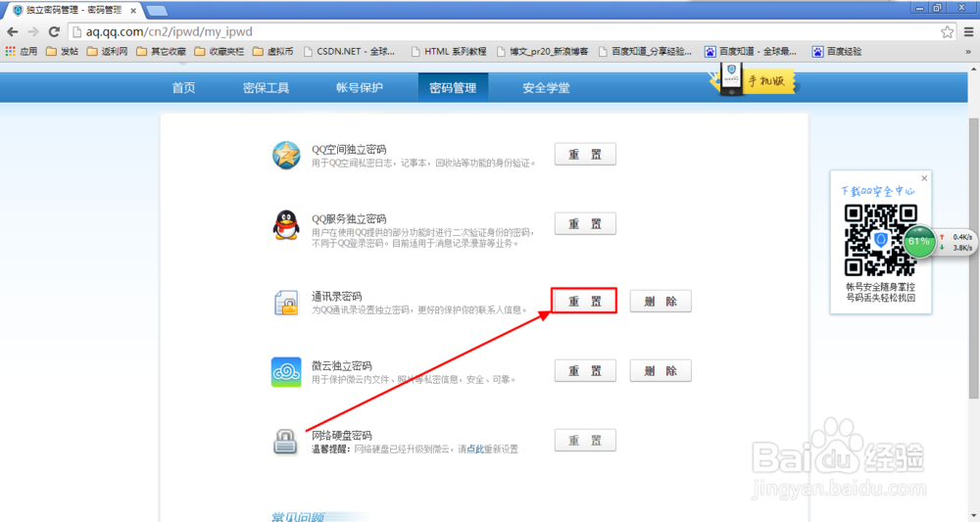980x522 pixels.
Task: Open the 百度知道 - 全球最 bookmark
Action: 751,51
